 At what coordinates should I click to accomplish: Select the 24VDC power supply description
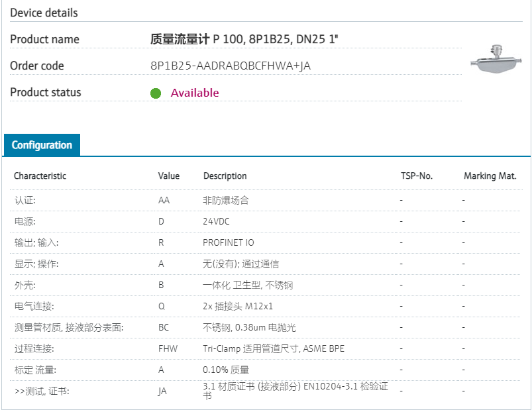coord(216,221)
